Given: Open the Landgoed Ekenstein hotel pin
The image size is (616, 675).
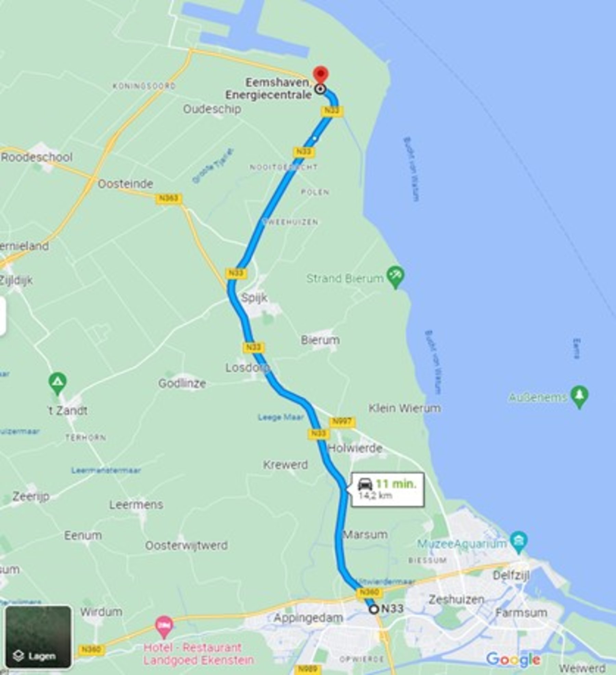Looking at the screenshot, I should pyautogui.click(x=164, y=627).
